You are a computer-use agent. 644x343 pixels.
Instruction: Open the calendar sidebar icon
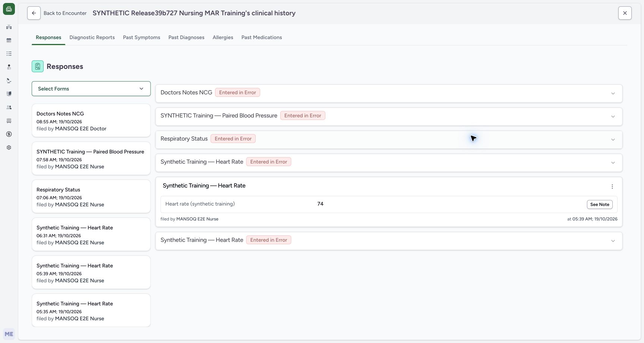(x=9, y=40)
